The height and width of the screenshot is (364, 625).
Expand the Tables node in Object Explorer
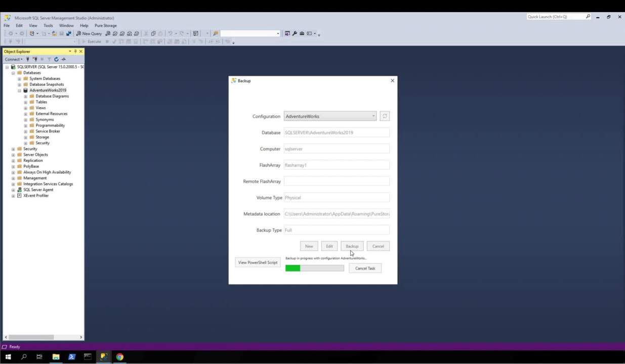25,102
